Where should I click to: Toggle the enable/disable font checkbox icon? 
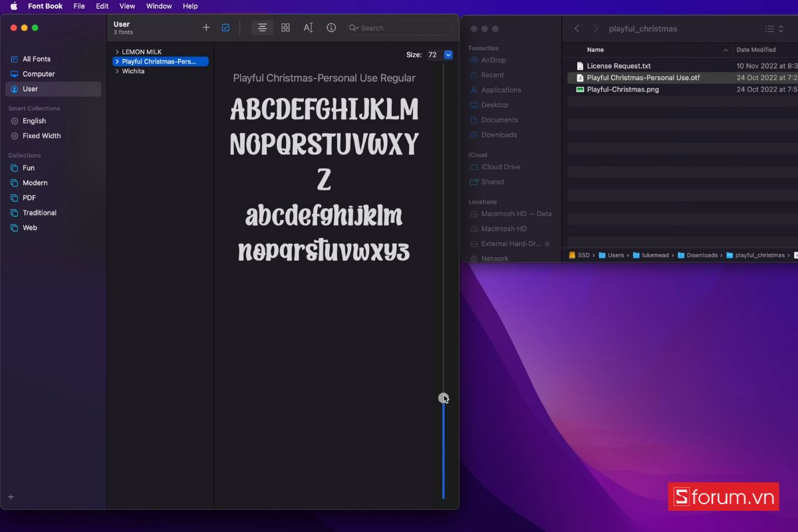coord(225,27)
